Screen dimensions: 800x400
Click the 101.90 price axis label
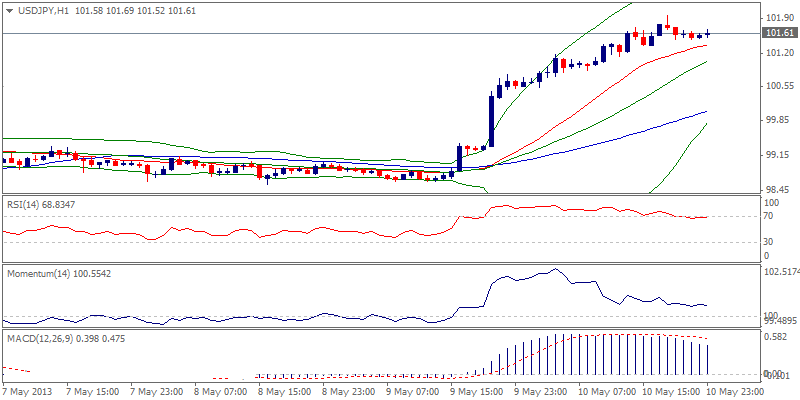(777, 18)
